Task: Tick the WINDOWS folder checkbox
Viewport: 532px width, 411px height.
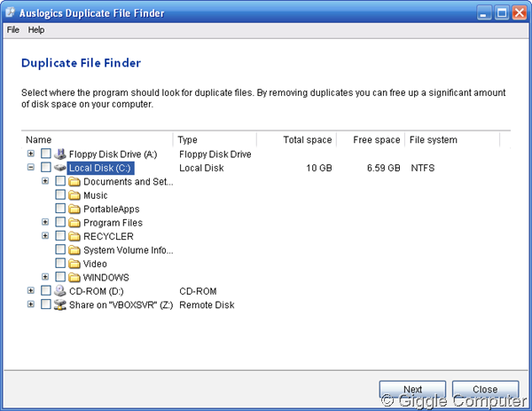Action: point(60,277)
